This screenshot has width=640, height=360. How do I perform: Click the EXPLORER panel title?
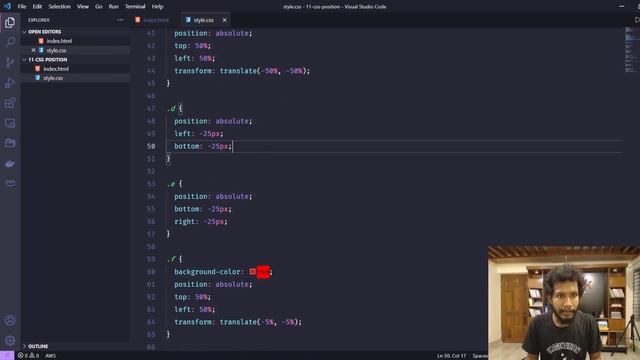(x=39, y=20)
